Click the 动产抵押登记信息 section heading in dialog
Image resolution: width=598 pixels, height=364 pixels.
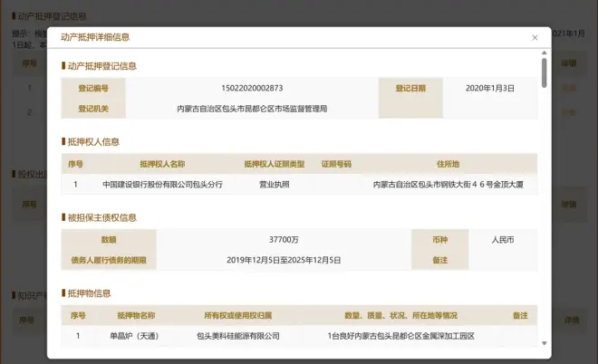(x=101, y=66)
